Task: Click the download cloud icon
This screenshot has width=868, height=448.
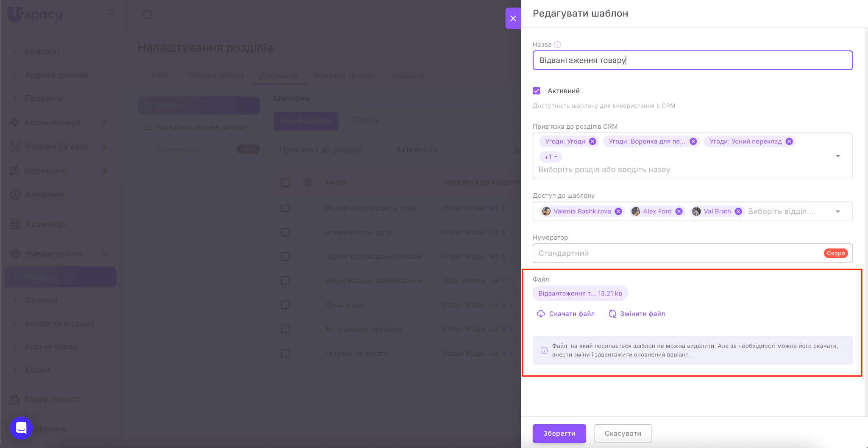Action: point(541,314)
